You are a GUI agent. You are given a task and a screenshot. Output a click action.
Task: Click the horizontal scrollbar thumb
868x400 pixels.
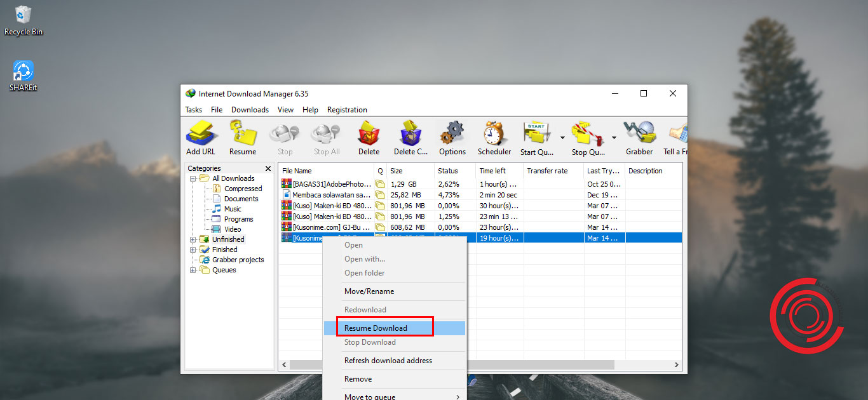(452, 365)
